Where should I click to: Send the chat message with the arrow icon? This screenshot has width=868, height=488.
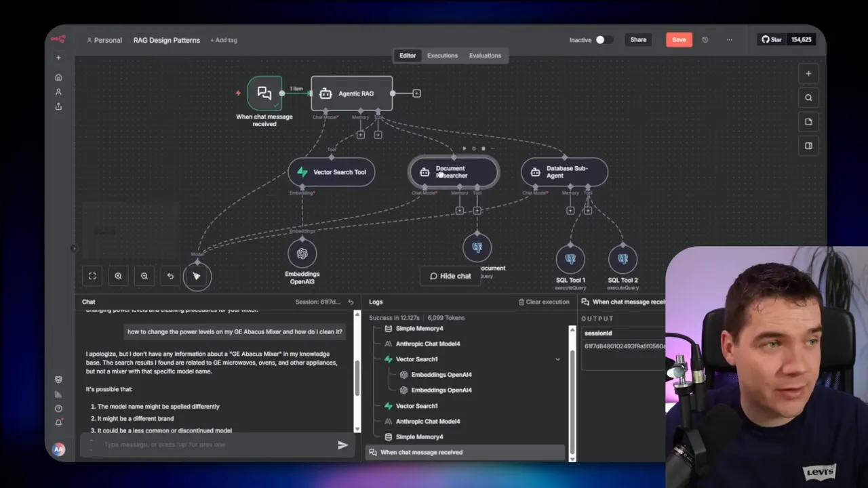tap(342, 445)
